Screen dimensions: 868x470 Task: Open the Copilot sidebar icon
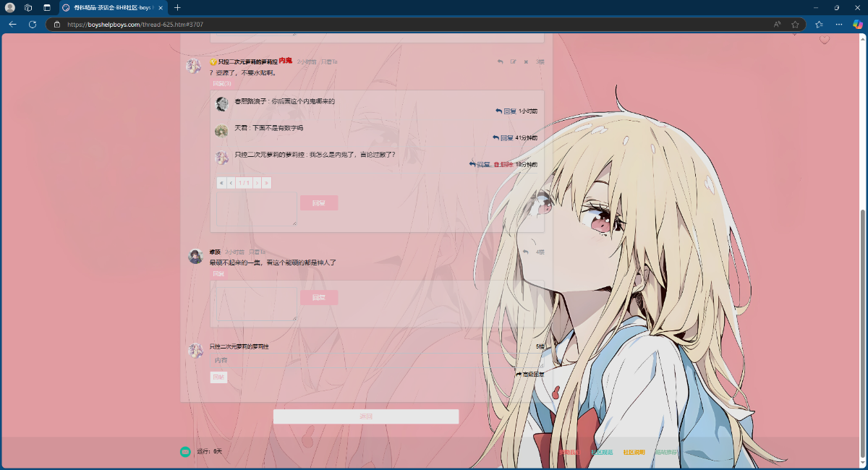point(858,24)
